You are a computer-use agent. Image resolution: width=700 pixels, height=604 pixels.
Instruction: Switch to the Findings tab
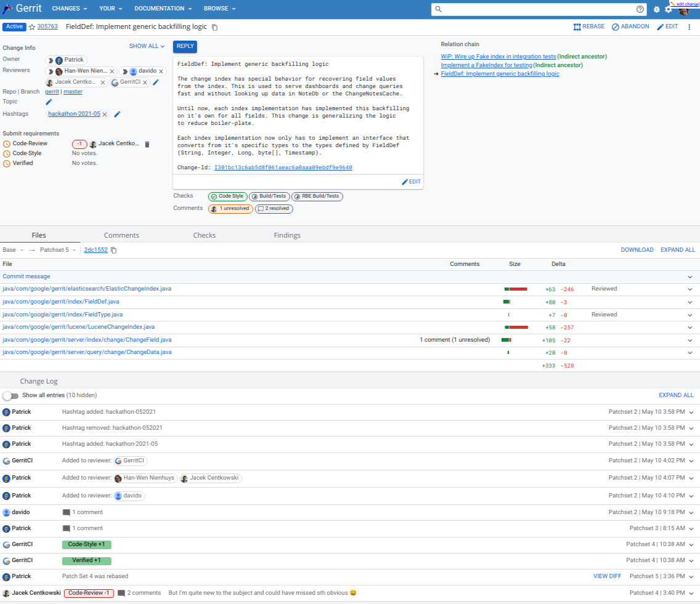point(287,235)
